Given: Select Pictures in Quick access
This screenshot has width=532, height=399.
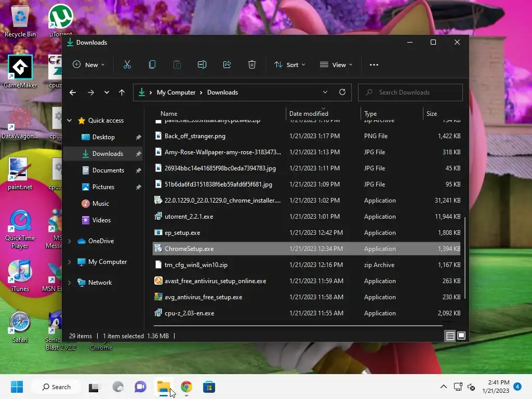Looking at the screenshot, I should click(x=103, y=187).
